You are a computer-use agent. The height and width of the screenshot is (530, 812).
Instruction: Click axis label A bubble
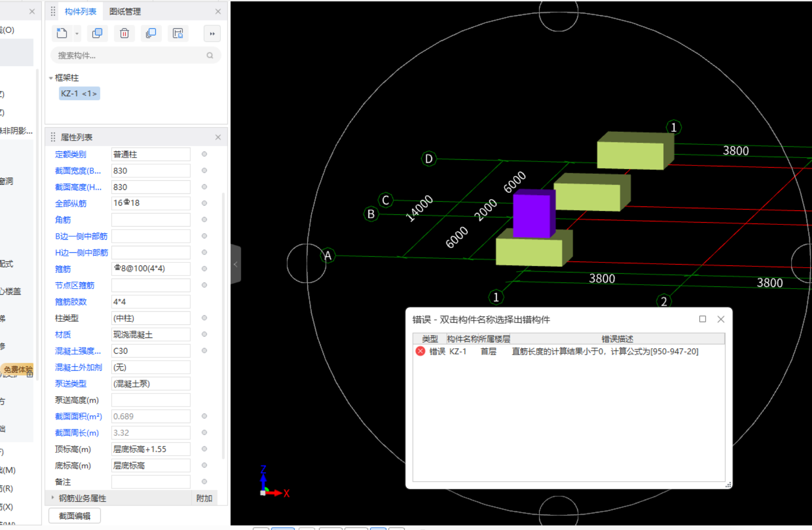tap(328, 255)
